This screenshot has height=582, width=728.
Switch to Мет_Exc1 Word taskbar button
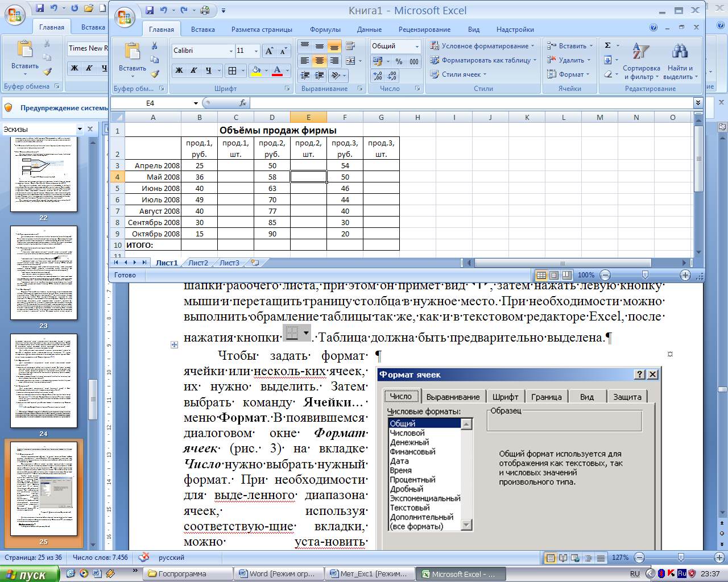coord(370,574)
